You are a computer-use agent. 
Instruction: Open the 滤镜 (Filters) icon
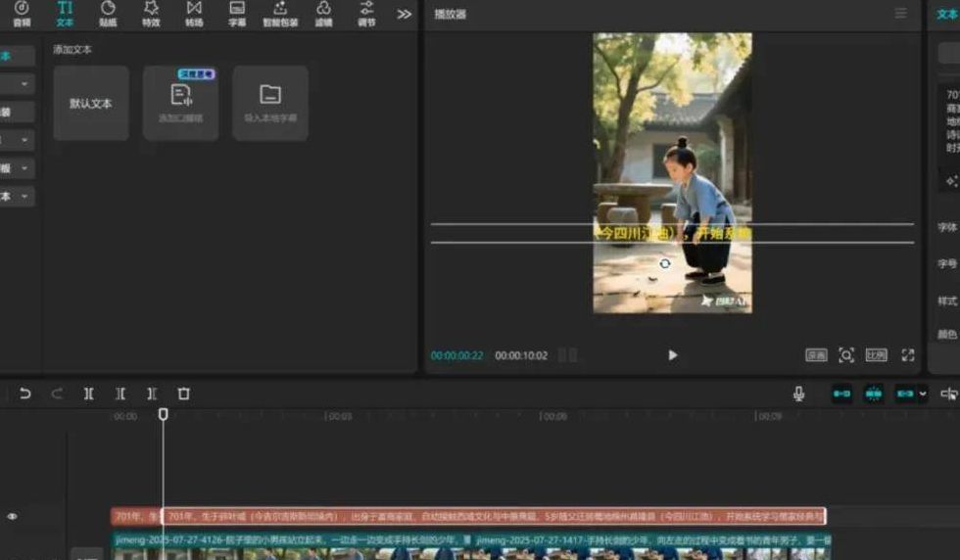point(323,13)
